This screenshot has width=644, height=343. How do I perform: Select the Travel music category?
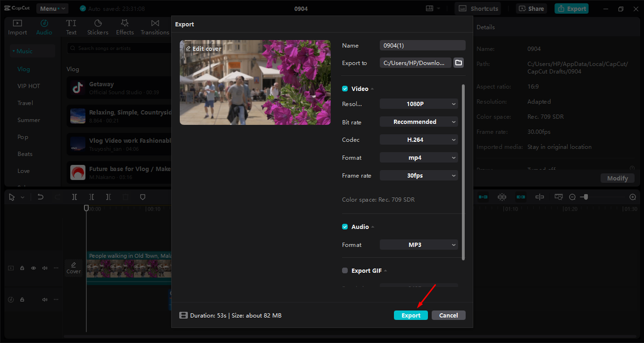[25, 103]
